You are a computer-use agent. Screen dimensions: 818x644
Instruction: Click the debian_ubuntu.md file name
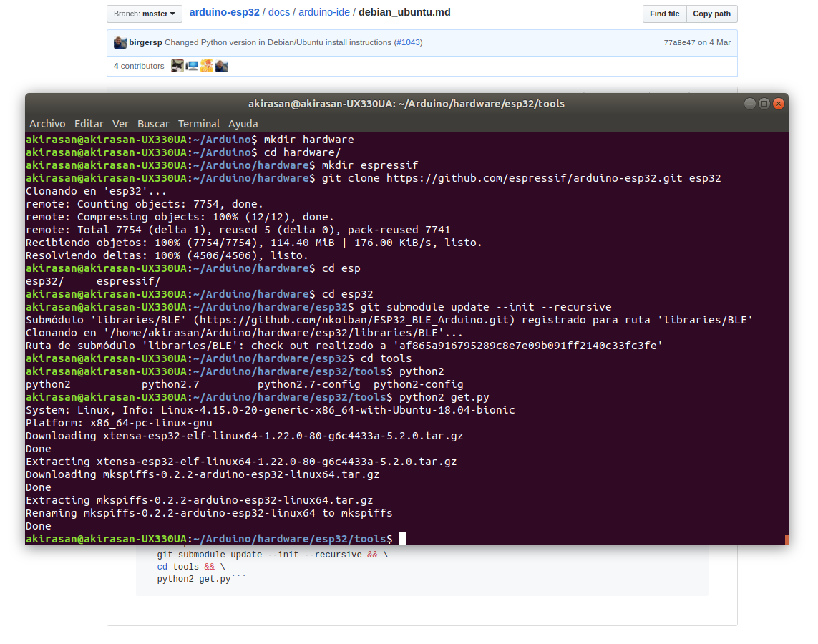[404, 12]
